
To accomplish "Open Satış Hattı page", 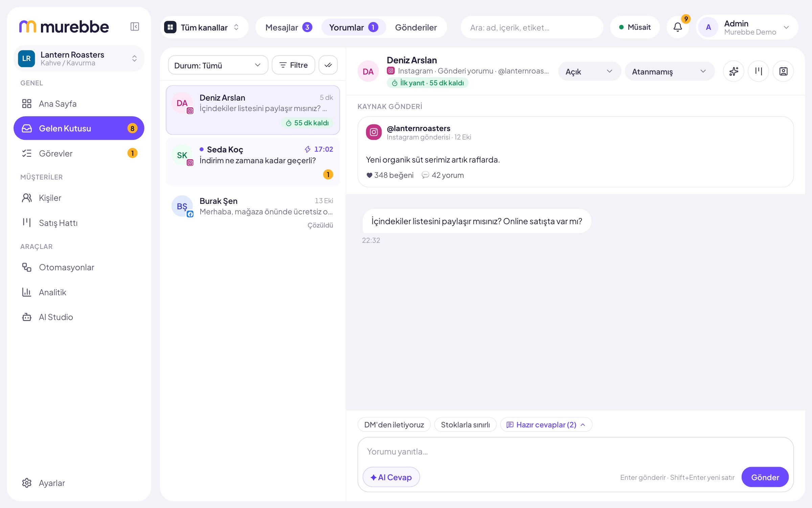I will [x=79, y=223].
